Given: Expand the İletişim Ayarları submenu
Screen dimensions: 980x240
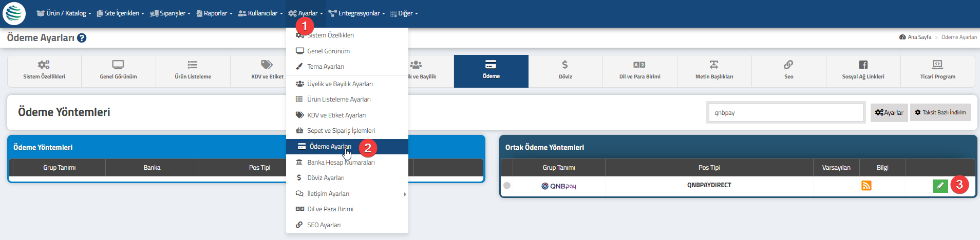Looking at the screenshot, I should (328, 194).
